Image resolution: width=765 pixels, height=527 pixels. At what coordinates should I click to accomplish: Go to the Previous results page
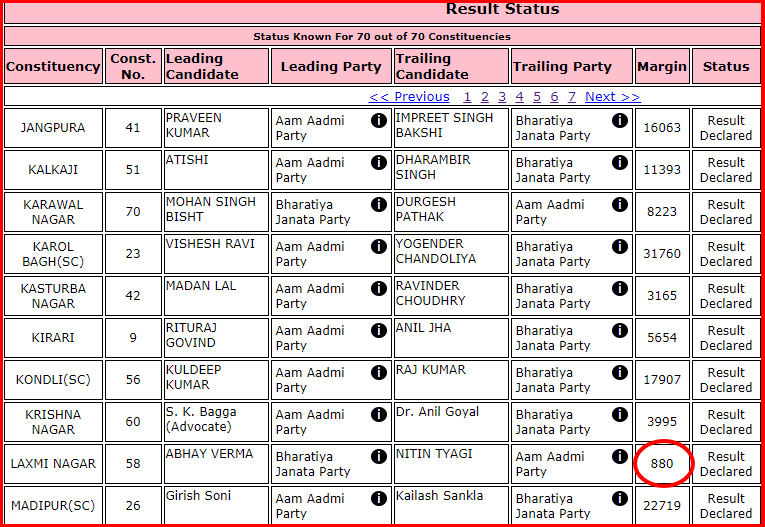[x=409, y=97]
